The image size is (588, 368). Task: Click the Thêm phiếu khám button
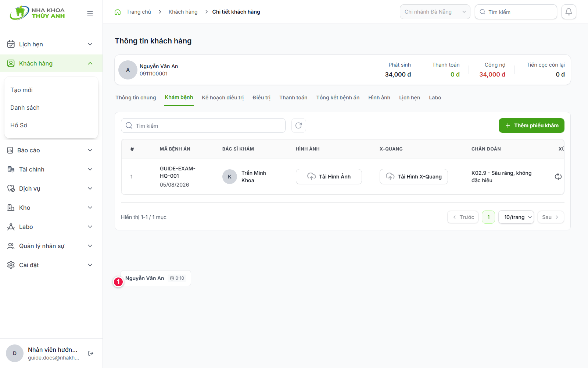531,125
